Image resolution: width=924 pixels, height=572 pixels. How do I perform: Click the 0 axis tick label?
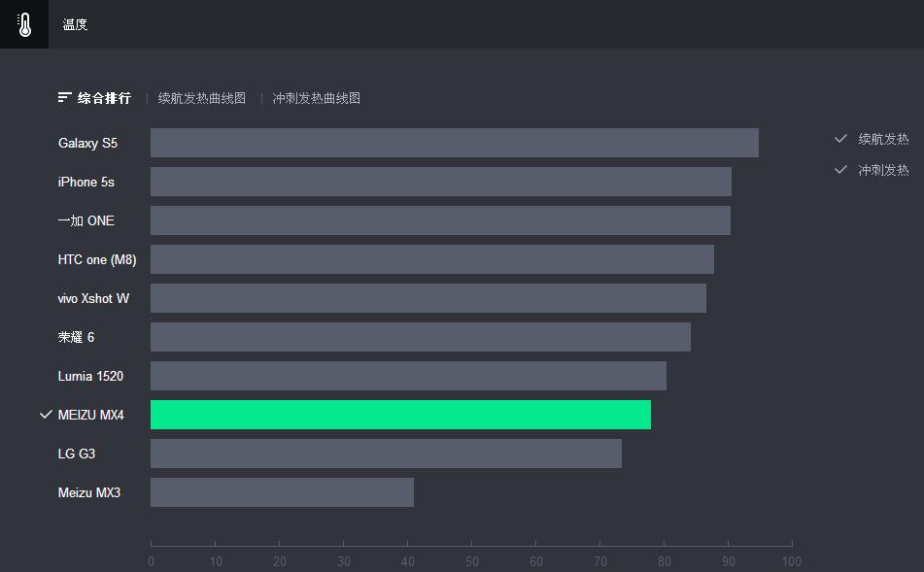(x=151, y=562)
